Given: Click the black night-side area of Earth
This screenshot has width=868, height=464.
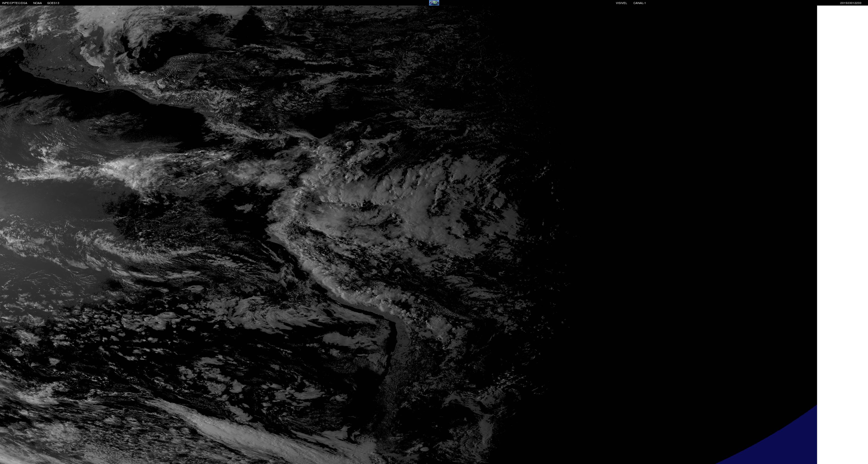Looking at the screenshot, I should coord(674,202).
